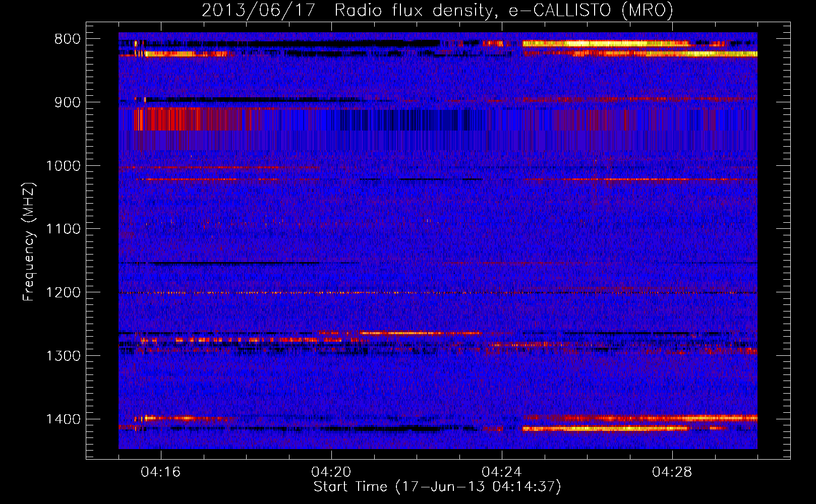The image size is (816, 504).
Task: Click the 900 frequency tick label
Action: 68,103
